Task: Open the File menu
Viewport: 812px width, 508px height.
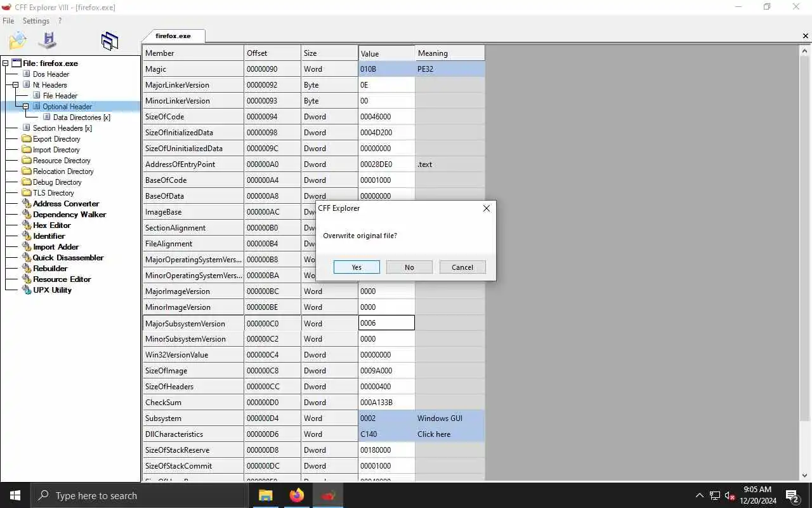Action: point(8,21)
